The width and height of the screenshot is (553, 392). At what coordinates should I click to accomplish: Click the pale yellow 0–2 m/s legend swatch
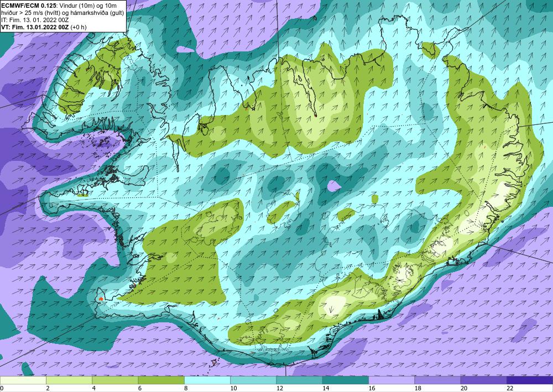coord(23,380)
